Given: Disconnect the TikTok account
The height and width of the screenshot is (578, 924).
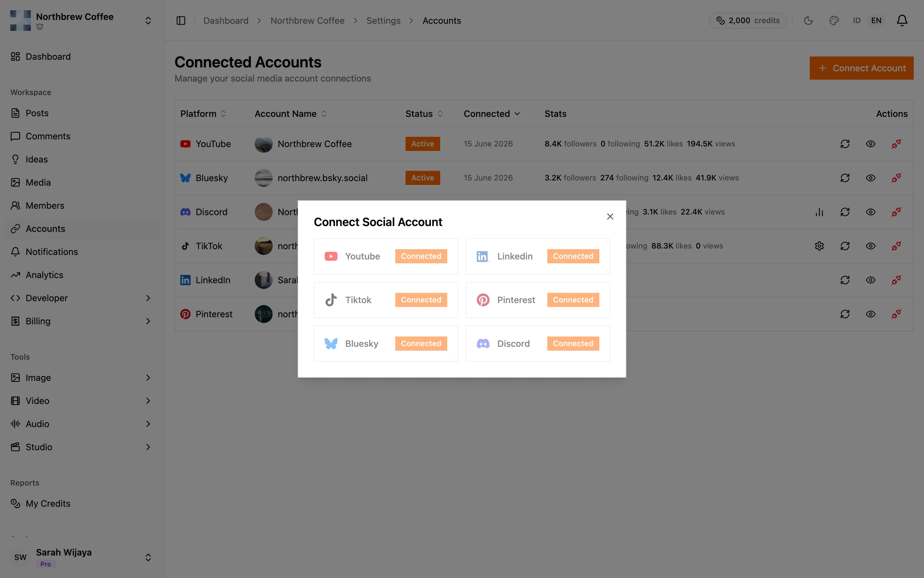Looking at the screenshot, I should click(x=896, y=246).
